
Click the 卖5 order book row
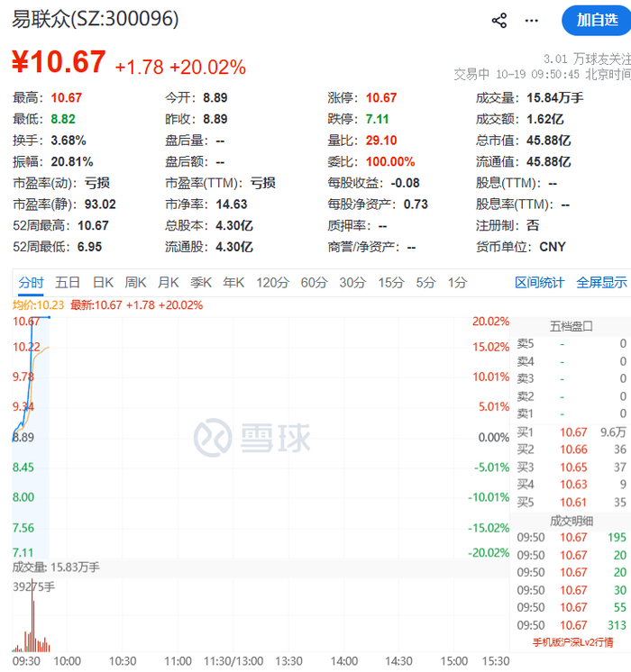[x=571, y=344]
